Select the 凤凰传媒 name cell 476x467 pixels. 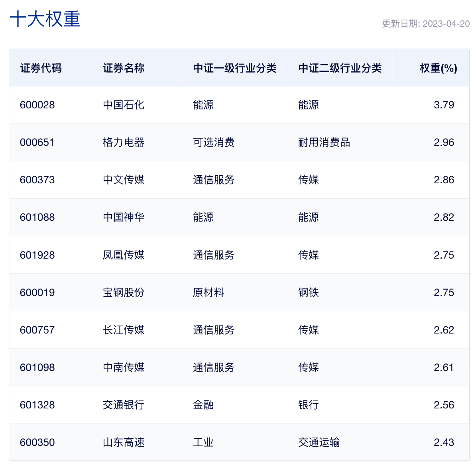[x=124, y=255]
